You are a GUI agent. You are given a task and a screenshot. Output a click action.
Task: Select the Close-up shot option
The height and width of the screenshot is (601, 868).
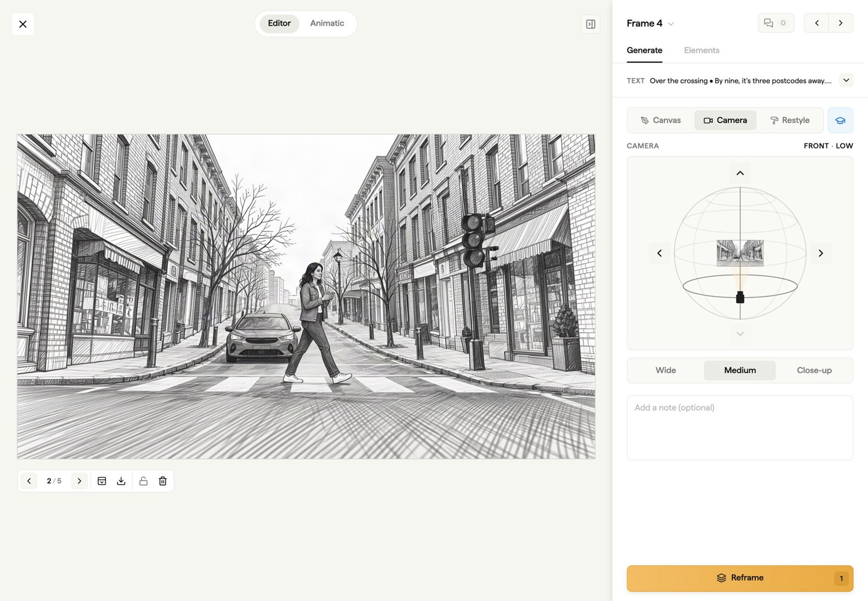coord(814,371)
